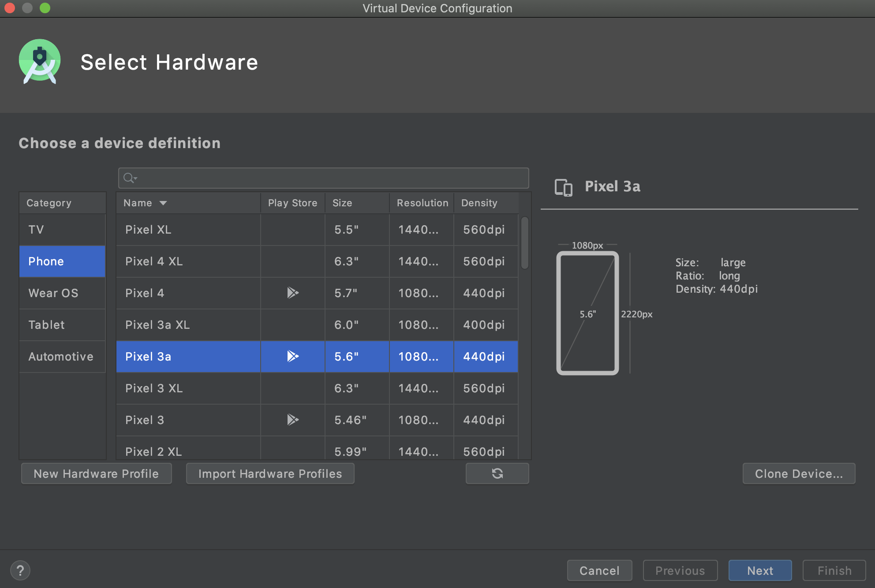Sort by the Density column header
875x588 pixels.
coord(479,203)
